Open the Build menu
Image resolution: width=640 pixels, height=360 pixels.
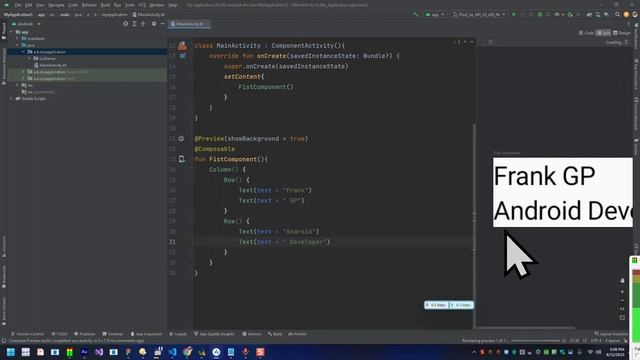click(x=105, y=5)
